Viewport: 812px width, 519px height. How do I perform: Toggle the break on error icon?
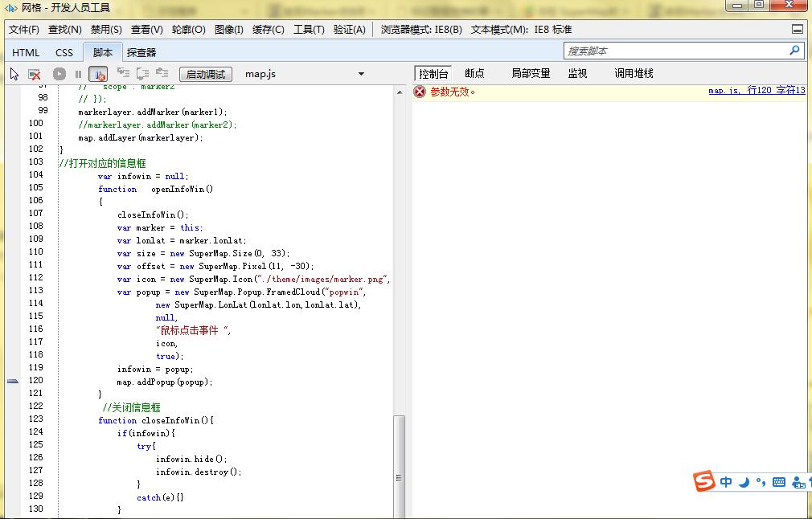[x=98, y=74]
